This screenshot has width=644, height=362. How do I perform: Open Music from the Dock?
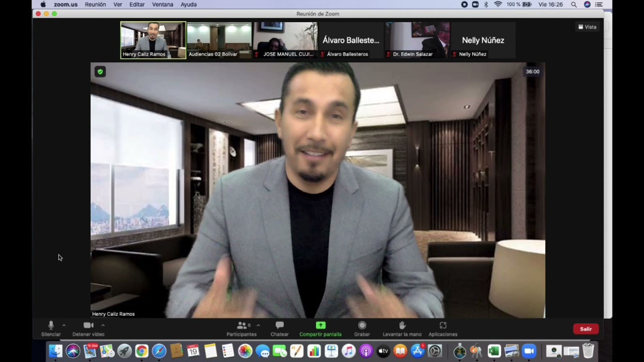(349, 351)
